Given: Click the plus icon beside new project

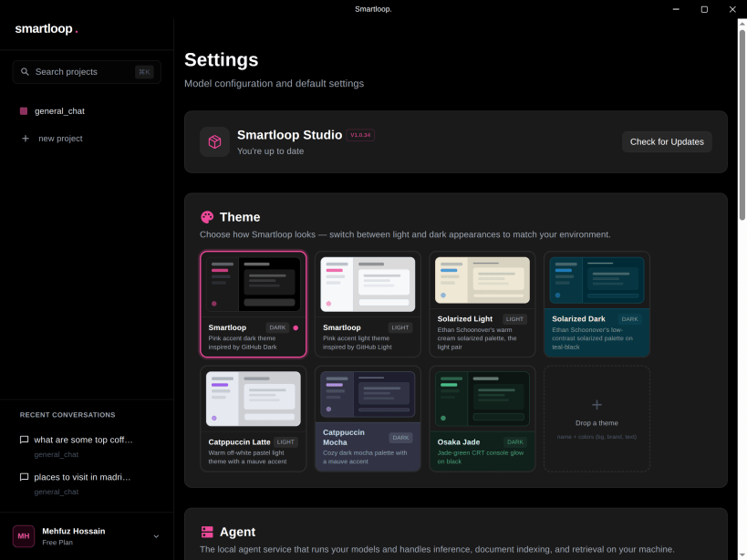Looking at the screenshot, I should coord(26,139).
